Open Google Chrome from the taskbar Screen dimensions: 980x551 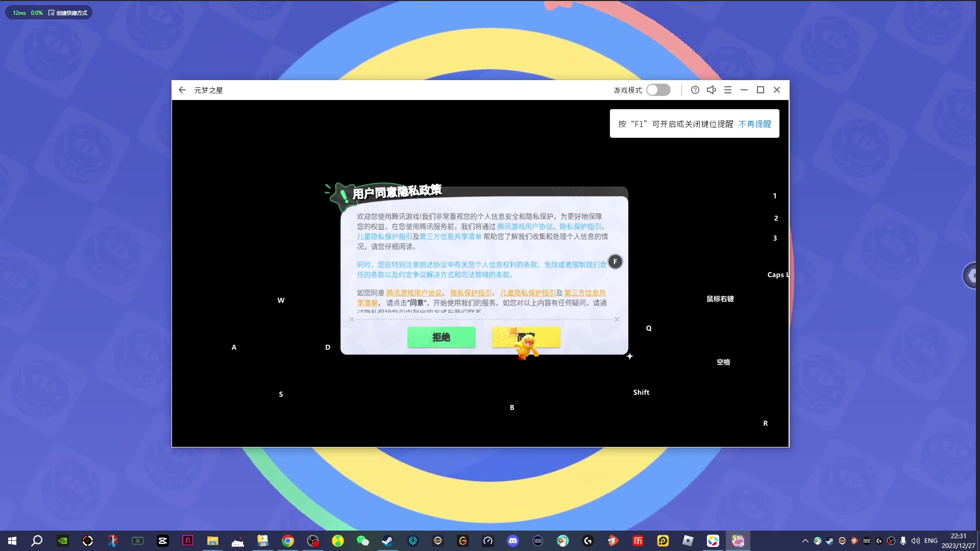click(288, 541)
